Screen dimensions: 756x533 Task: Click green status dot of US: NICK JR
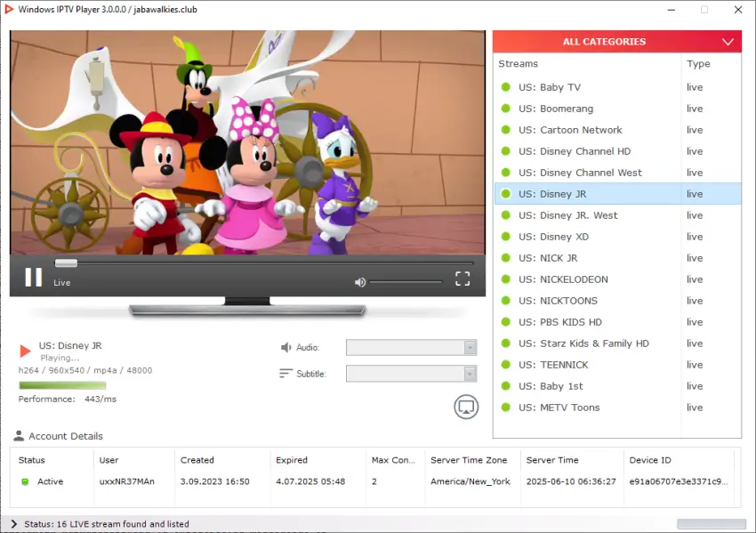(x=506, y=257)
